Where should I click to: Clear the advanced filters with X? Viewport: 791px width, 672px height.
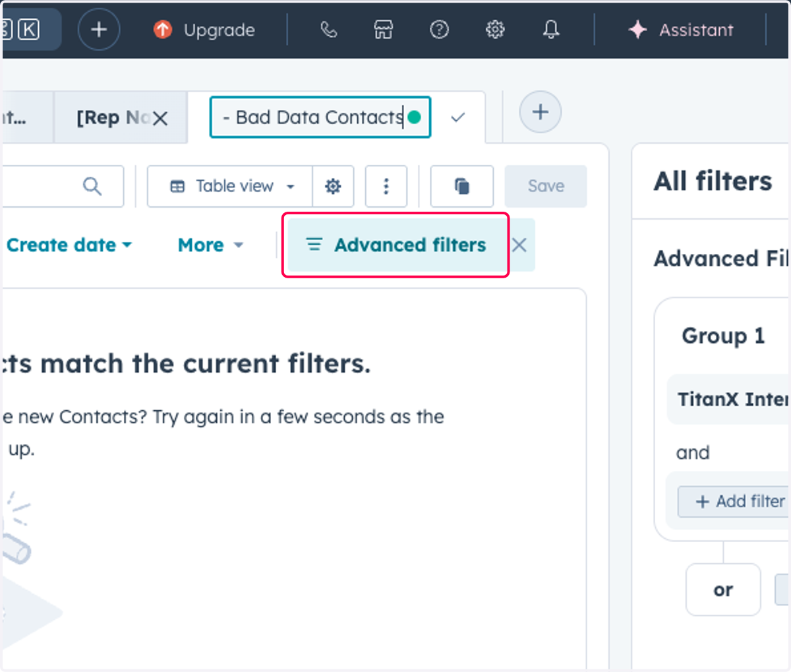pyautogui.click(x=519, y=245)
